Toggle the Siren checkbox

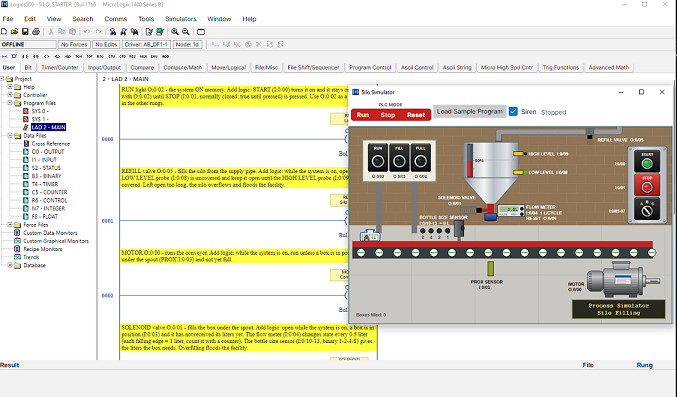(513, 111)
